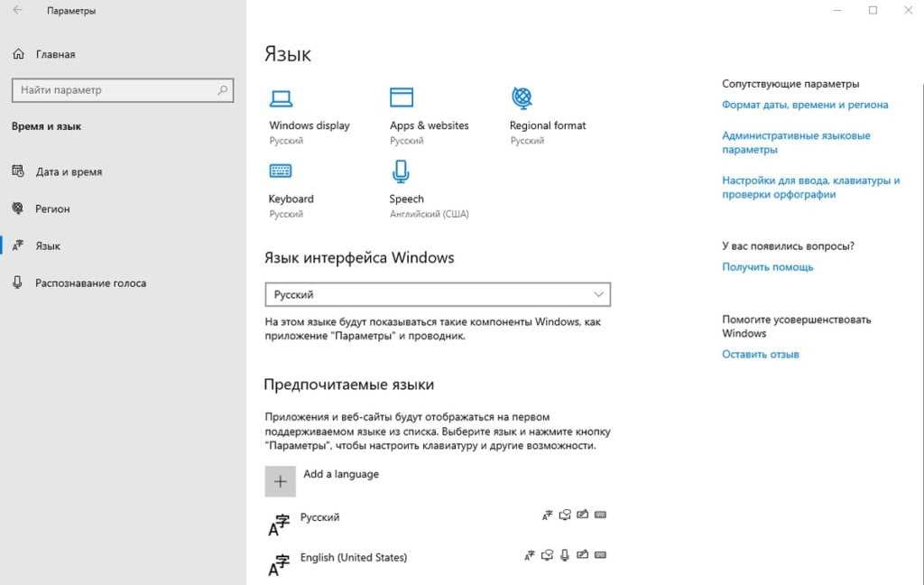Click English (United States) glyph icon
The height and width of the screenshot is (585, 924).
279,565
